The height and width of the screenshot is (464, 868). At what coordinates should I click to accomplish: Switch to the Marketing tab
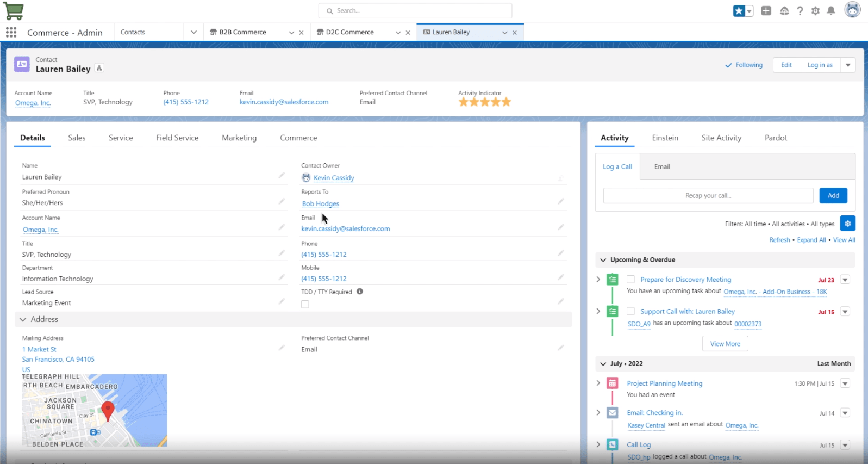click(239, 138)
